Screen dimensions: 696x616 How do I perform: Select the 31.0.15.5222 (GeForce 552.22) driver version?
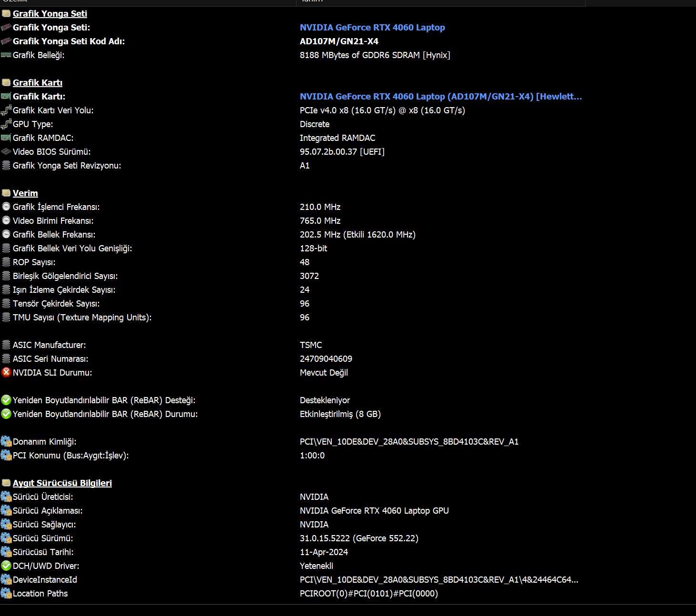point(359,538)
